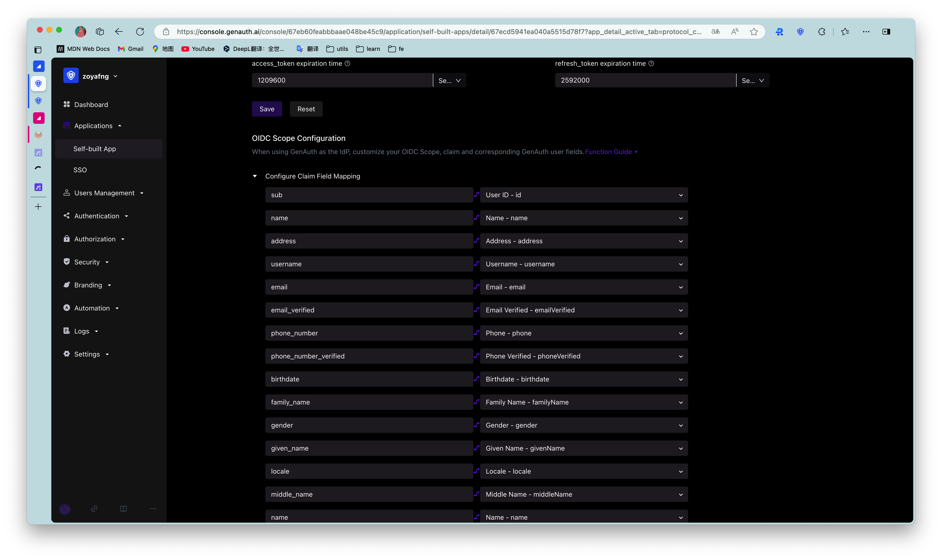Open the book docs icon in sidebar footer
This screenshot has height=560, width=942.
[x=123, y=509]
